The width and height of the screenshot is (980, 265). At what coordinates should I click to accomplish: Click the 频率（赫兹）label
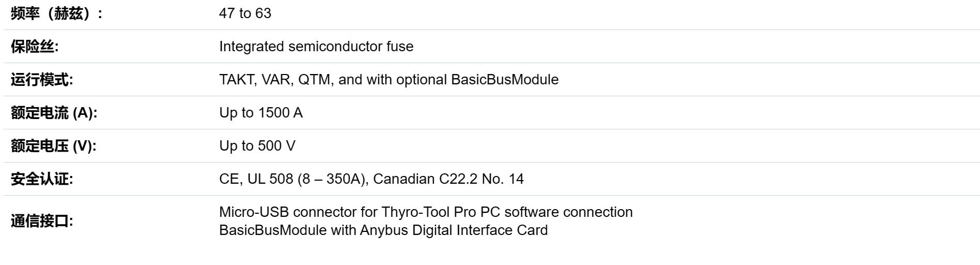pyautogui.click(x=56, y=13)
